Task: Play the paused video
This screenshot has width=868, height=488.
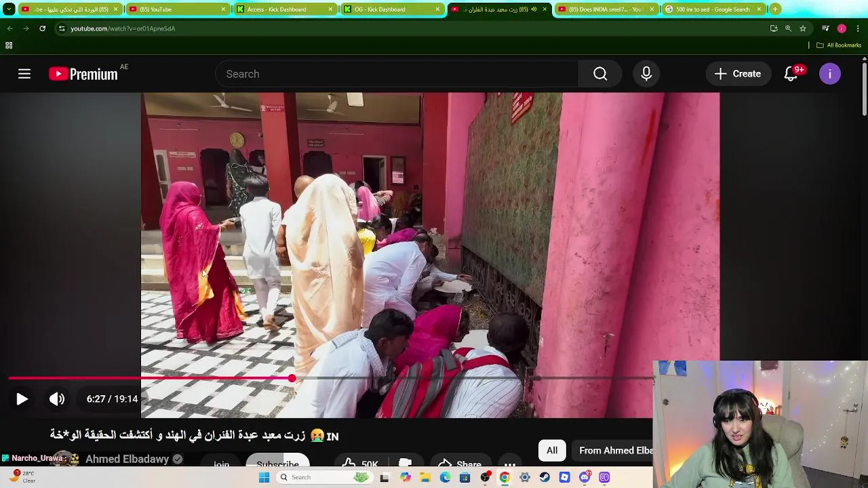Action: coord(22,399)
